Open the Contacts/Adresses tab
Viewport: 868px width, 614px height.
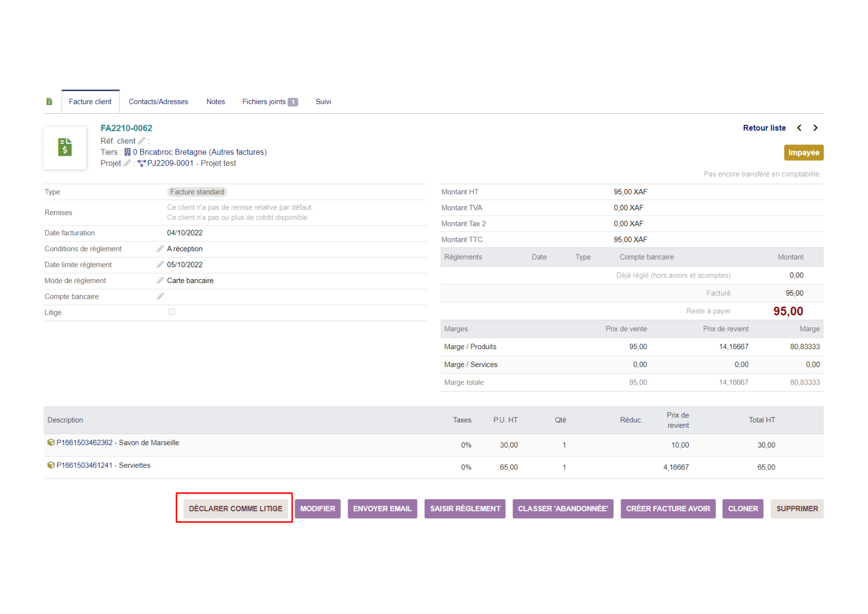click(158, 102)
